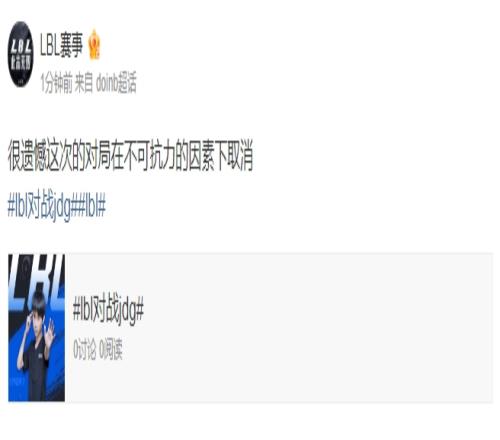Click the 1分钟前 post timestamp

(56, 83)
